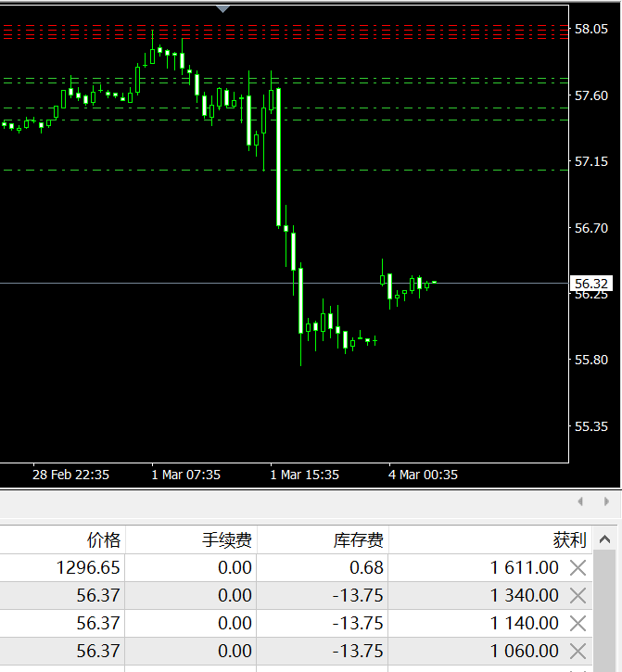Click current price label 56.32
622x672 pixels.
coord(591,284)
